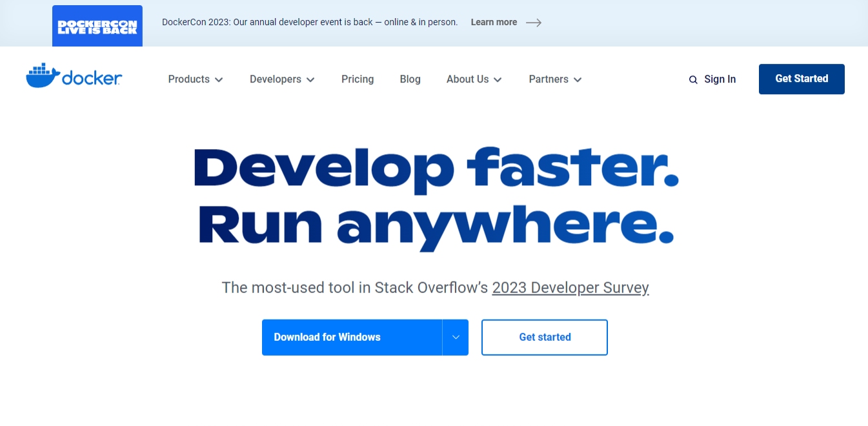
Task: Click Learn more in the DockerCon banner
Action: pyautogui.click(x=494, y=23)
